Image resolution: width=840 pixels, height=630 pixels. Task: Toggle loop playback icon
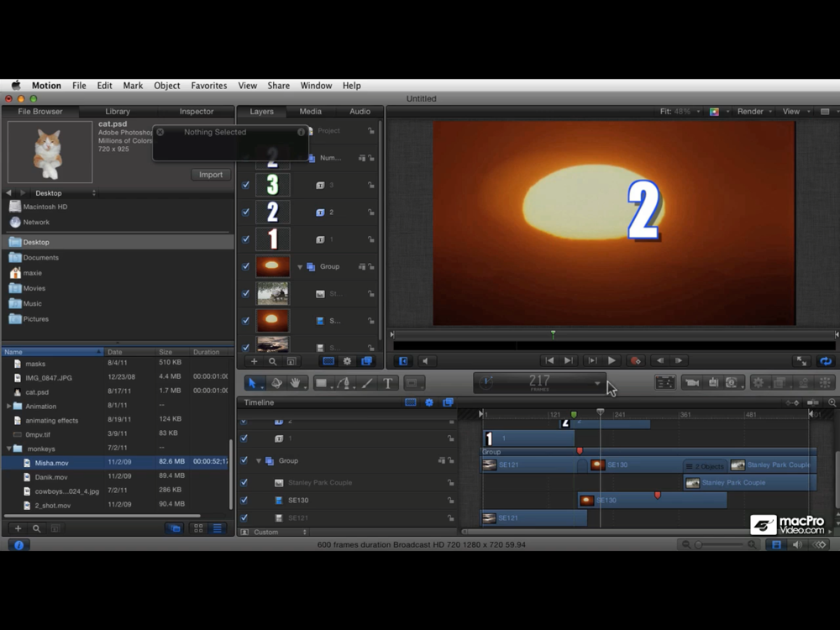point(825,360)
